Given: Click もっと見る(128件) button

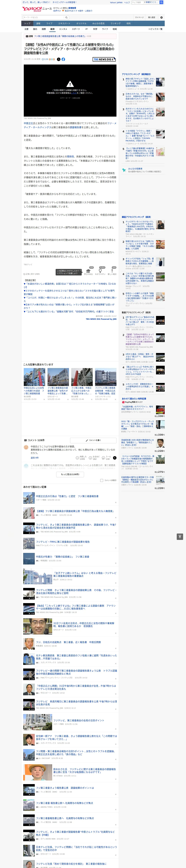Looking at the screenshot, I should pos(70,475).
